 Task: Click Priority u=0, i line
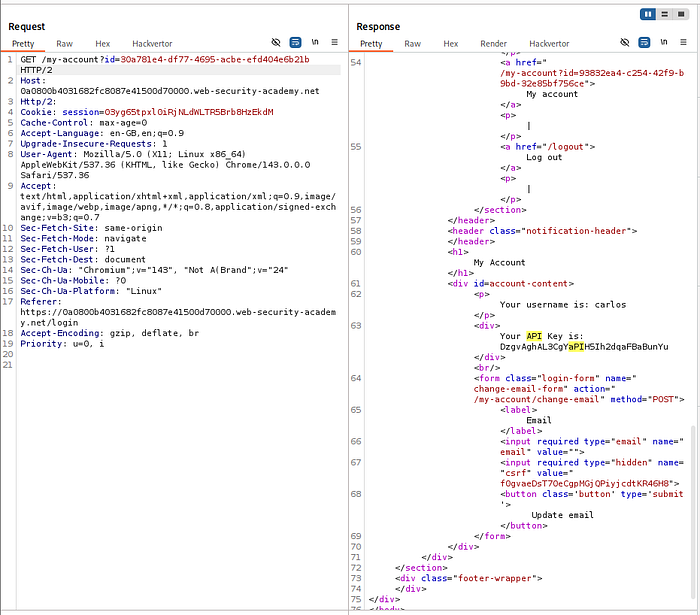(62, 344)
